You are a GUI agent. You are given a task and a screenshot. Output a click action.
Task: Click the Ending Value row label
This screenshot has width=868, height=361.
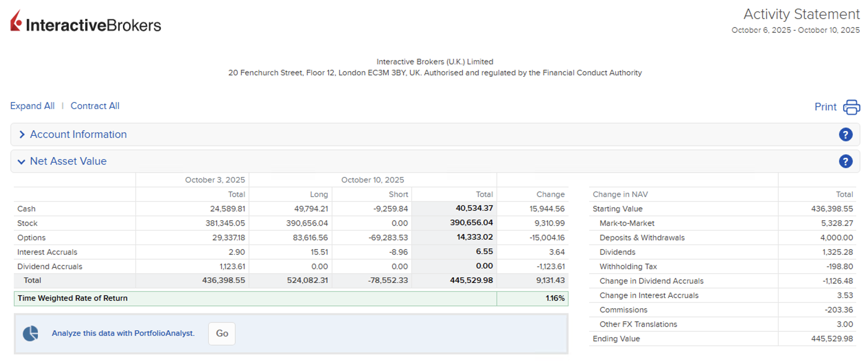click(x=616, y=339)
